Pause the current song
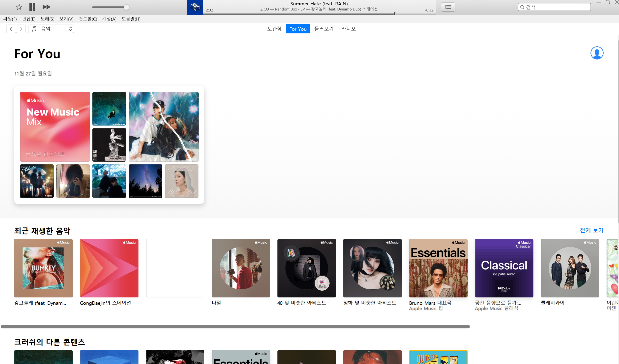This screenshot has width=619, height=364. tap(32, 7)
